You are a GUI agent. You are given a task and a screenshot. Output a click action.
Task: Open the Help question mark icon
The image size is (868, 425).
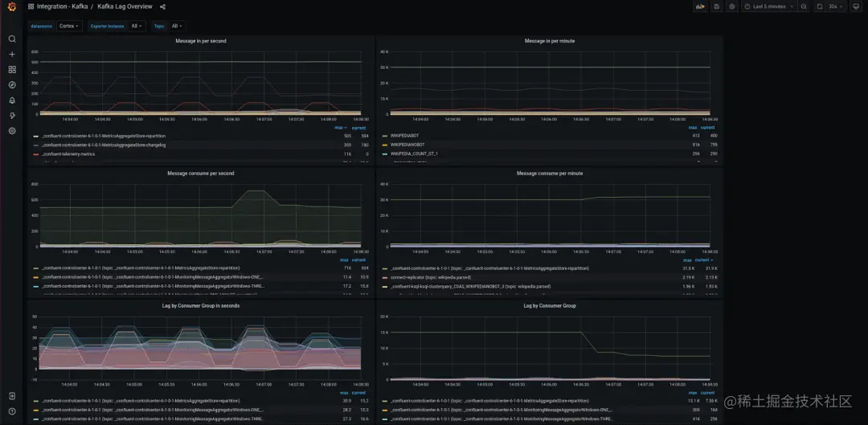click(12, 411)
